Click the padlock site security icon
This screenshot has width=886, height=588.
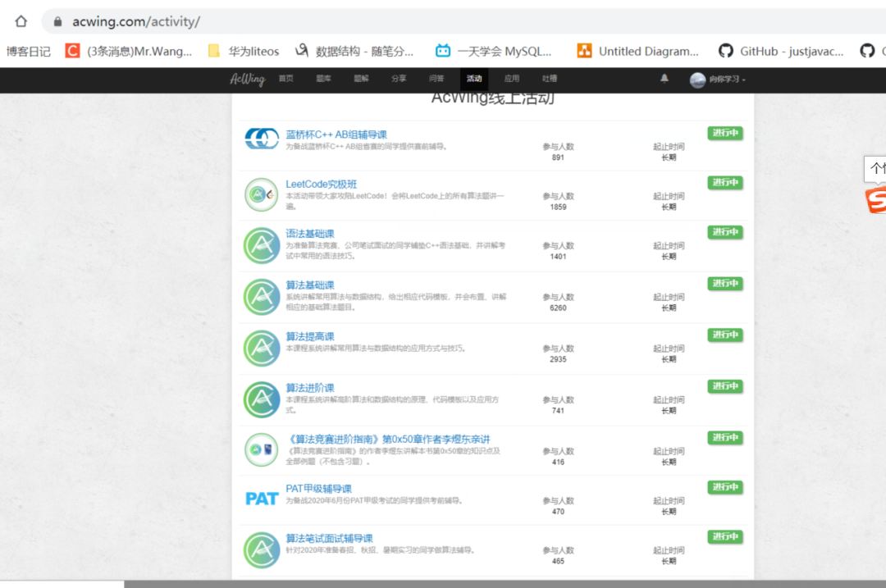click(x=57, y=21)
